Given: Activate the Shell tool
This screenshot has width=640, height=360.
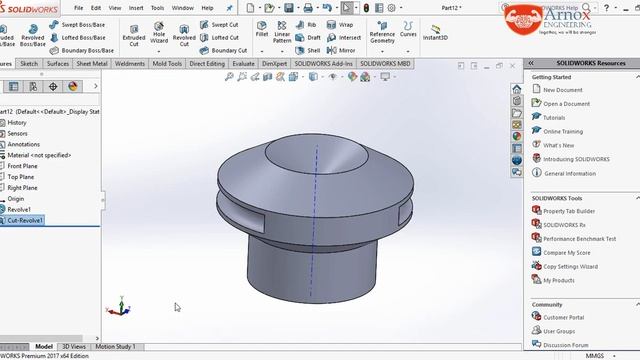Looking at the screenshot, I should (308, 51).
